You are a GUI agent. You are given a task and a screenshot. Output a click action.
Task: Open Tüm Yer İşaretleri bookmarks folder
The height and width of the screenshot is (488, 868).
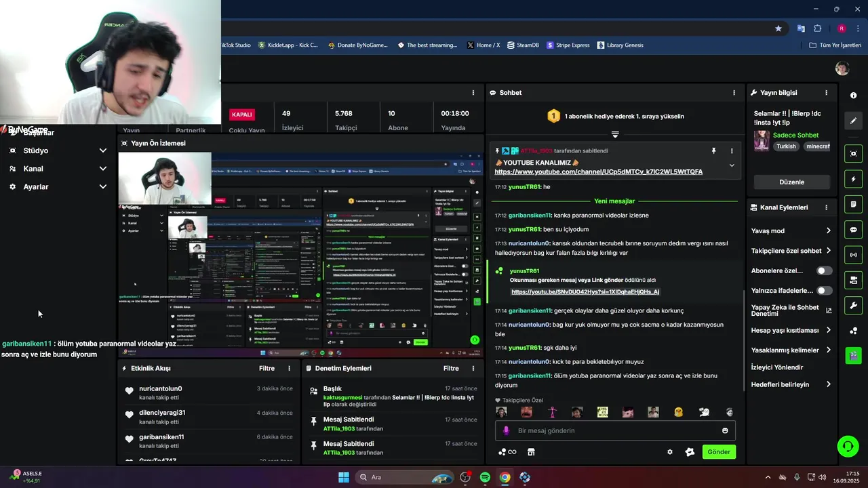pos(835,45)
